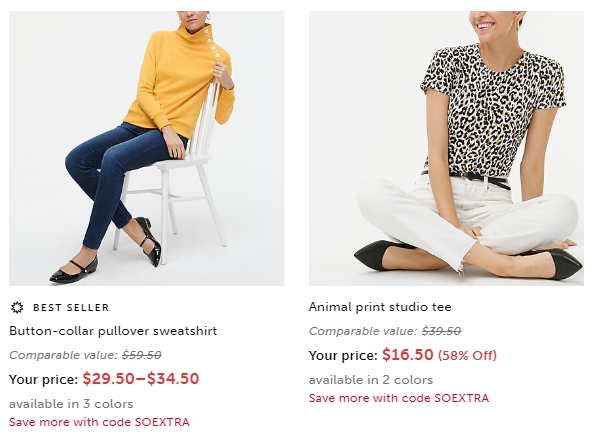Click 'Comparable value:' label under the sweatshirt
This screenshot has width=602, height=438.
point(63,355)
